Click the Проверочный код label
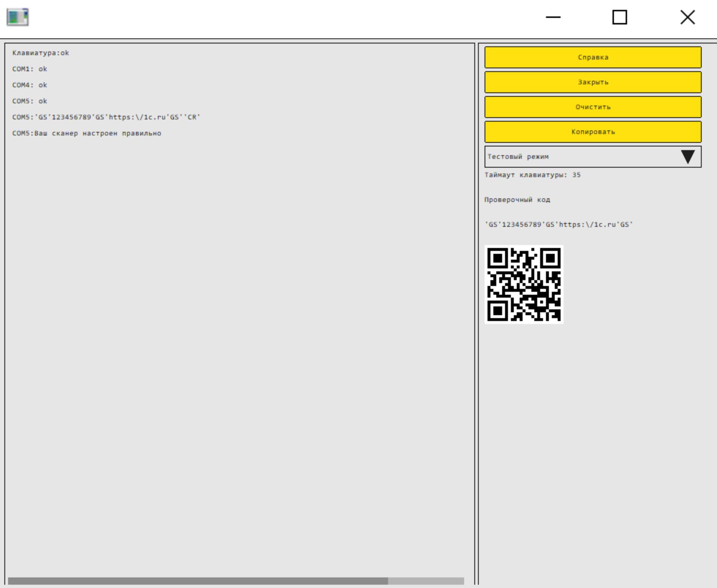Viewport: 717px width, 588px height. coord(517,200)
